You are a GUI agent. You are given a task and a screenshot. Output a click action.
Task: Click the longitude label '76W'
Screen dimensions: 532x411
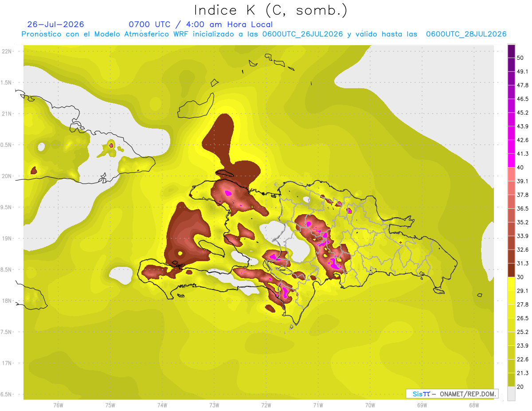pos(58,406)
